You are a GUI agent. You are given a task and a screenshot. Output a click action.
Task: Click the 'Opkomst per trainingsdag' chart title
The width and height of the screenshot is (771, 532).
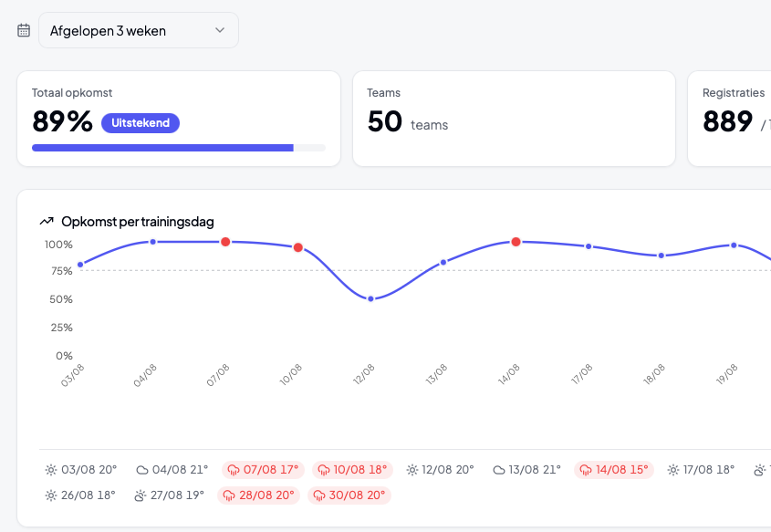(x=138, y=222)
